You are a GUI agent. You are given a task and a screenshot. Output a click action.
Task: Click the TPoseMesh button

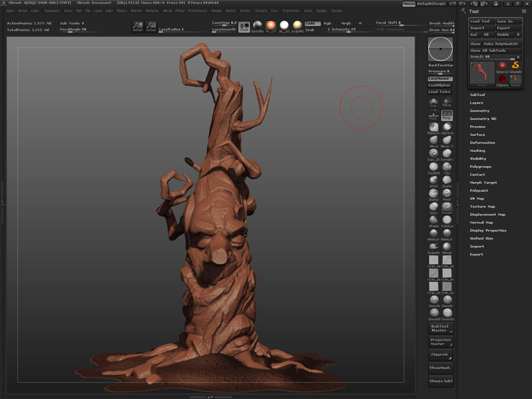click(440, 368)
